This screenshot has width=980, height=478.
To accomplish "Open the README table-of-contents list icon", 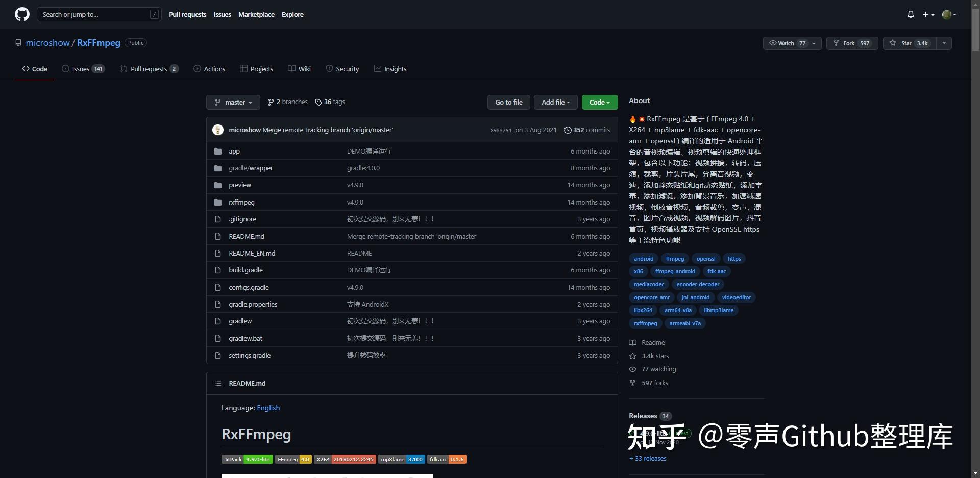I will [x=217, y=383].
